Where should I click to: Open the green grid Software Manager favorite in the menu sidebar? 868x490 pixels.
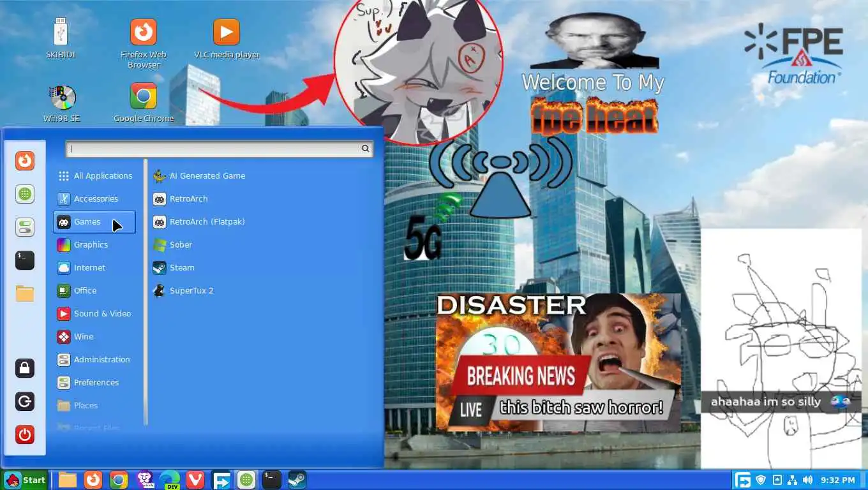pos(25,194)
